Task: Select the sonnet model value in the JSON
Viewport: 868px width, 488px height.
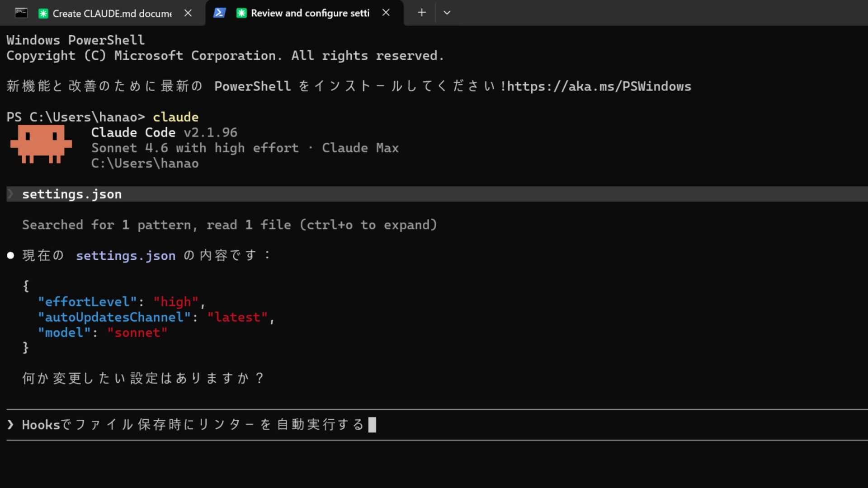Action: click(x=137, y=332)
